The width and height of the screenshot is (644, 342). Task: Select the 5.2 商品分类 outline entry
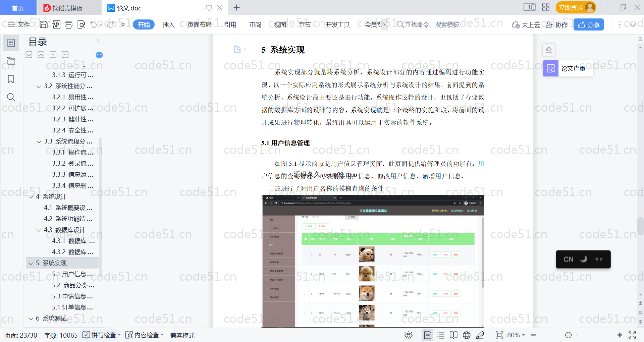point(73,285)
